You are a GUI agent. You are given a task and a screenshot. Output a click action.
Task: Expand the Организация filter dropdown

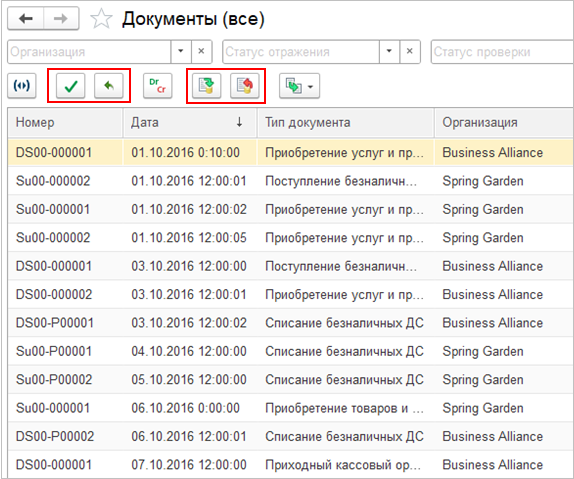(x=181, y=52)
